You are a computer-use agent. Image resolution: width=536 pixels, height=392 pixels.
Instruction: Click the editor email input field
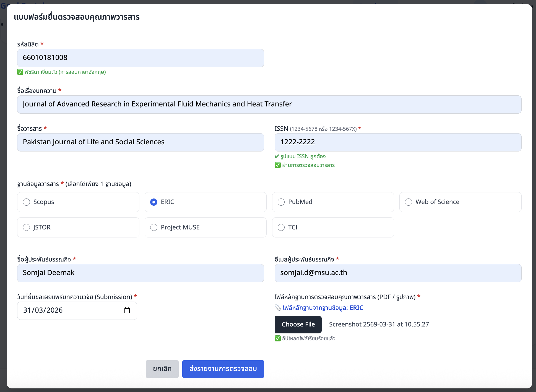click(x=398, y=273)
